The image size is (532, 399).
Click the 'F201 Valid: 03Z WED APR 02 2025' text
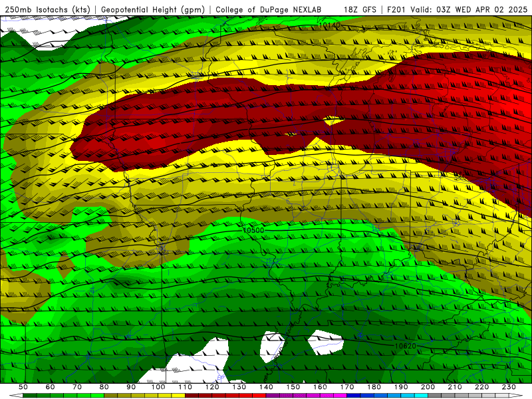click(x=457, y=9)
